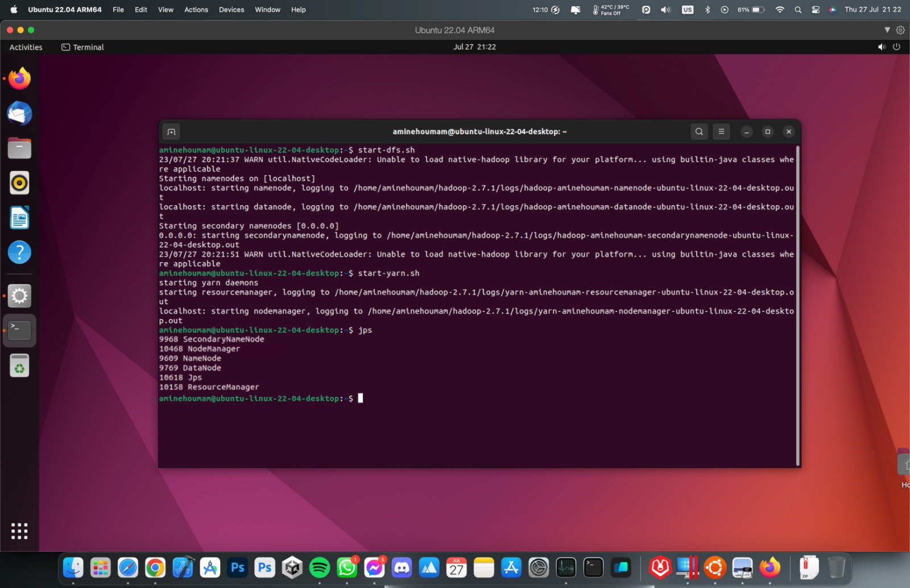Click Activities in the Ubuntu top bar

(25, 47)
